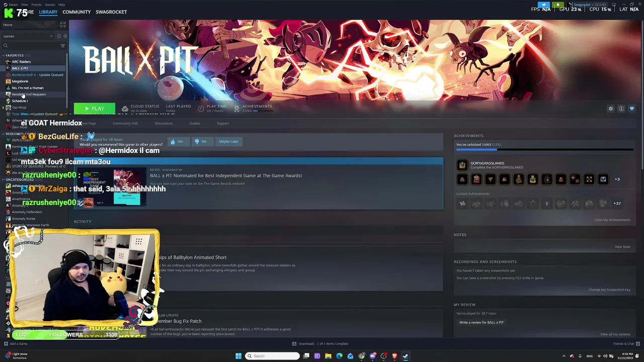644x362 pixels.
Task: Toggle the favorite heart icon
Action: pos(632,109)
